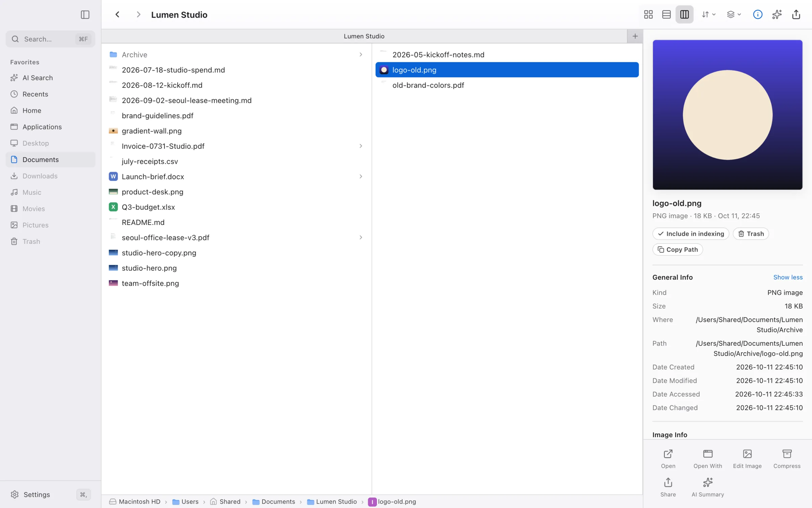This screenshot has height=508, width=812.
Task: Go forward with the right arrow
Action: tap(138, 15)
